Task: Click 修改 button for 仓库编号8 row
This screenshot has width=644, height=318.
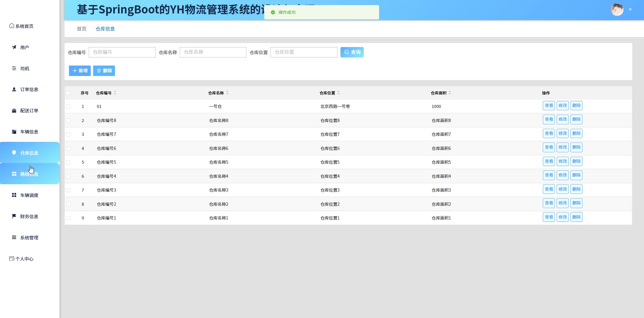Action: click(562, 119)
